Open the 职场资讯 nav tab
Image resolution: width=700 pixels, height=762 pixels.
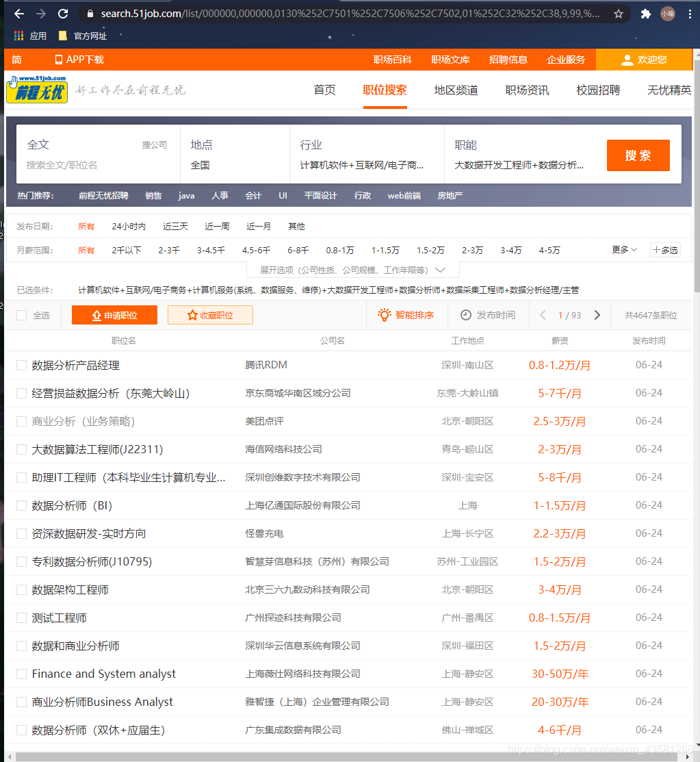point(527,90)
